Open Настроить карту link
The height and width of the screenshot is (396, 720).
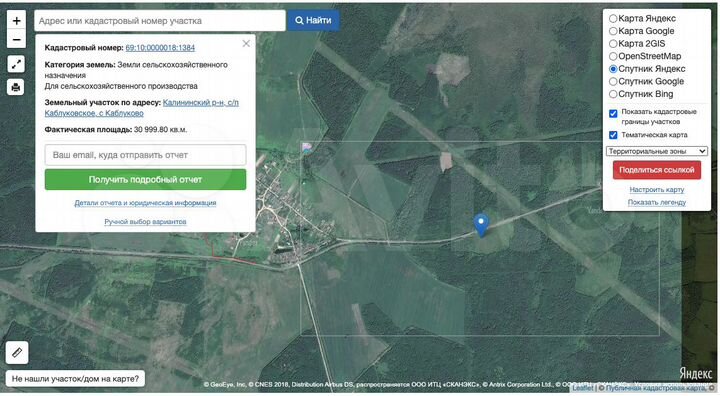tap(657, 190)
